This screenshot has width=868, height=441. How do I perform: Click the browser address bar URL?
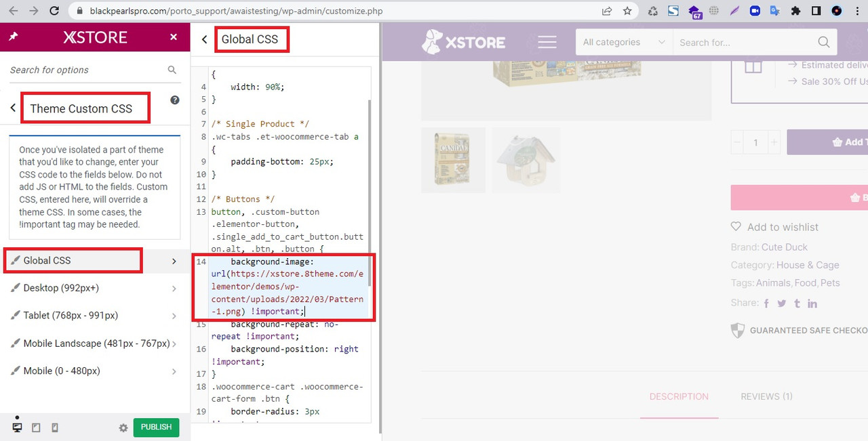(x=235, y=11)
